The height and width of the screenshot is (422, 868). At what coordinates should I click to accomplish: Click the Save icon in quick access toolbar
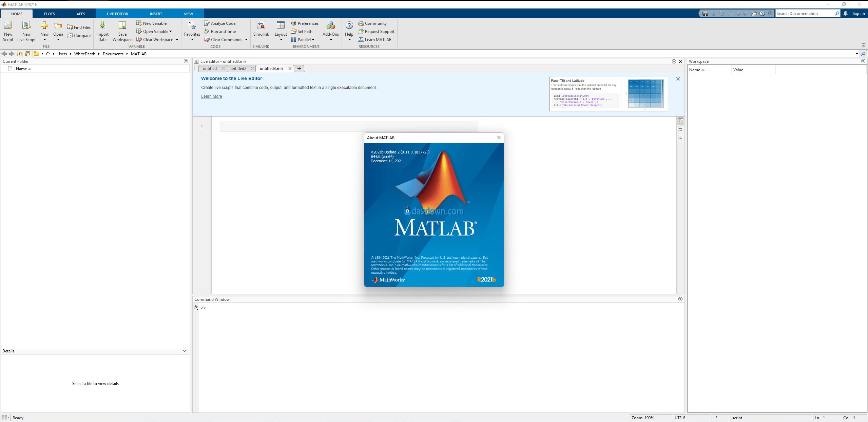click(705, 13)
